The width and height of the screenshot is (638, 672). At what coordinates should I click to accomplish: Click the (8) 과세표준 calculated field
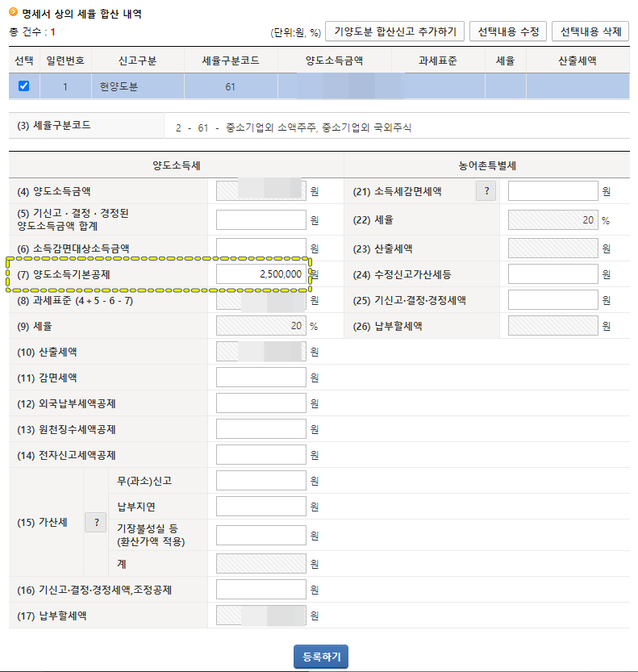(261, 300)
